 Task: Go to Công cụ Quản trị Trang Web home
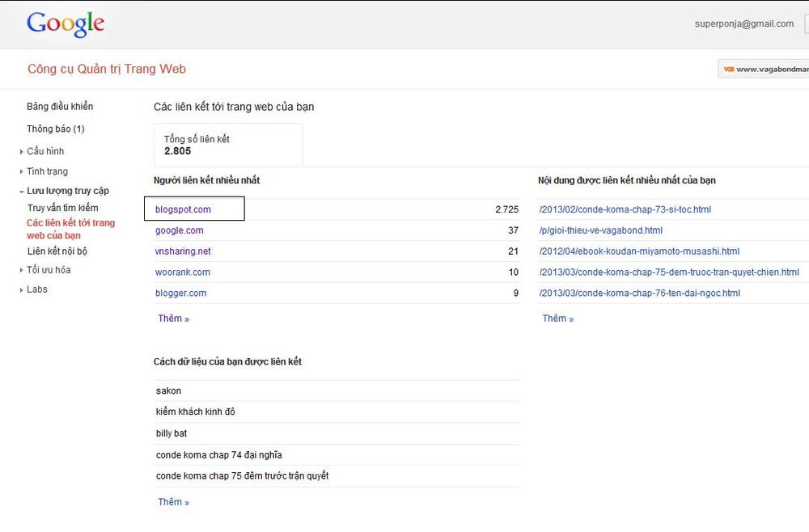[107, 69]
